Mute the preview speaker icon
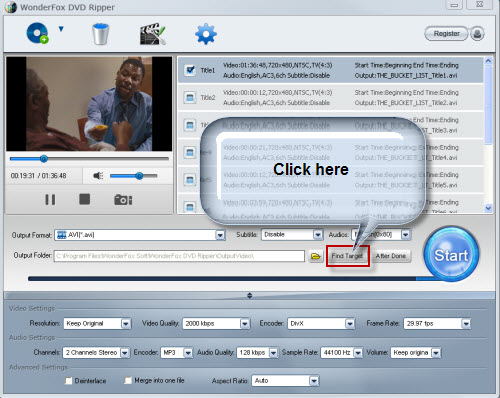Screen dimensions: 500x398 [x=98, y=176]
